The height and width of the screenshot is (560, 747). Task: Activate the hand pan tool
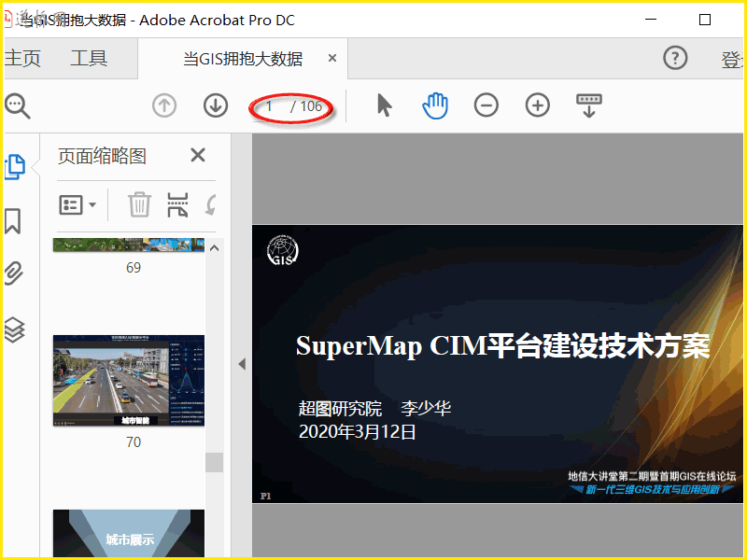click(x=435, y=105)
